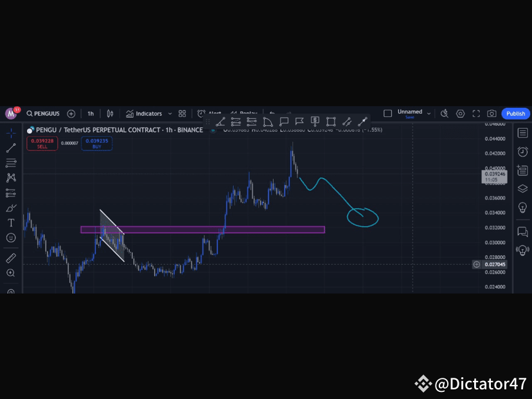Pick fib retracement tool in floating toolbar
The image size is (532, 399).
(x=236, y=121)
